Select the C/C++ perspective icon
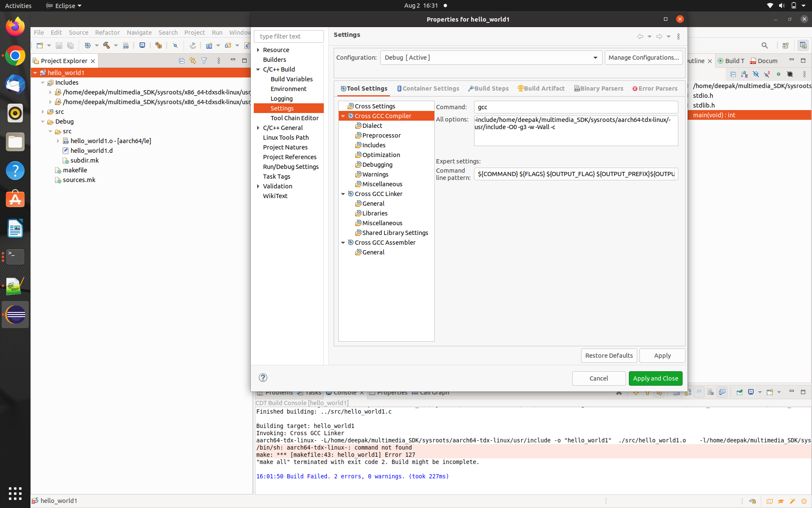Screen dimensions: 812x508 (x=803, y=45)
